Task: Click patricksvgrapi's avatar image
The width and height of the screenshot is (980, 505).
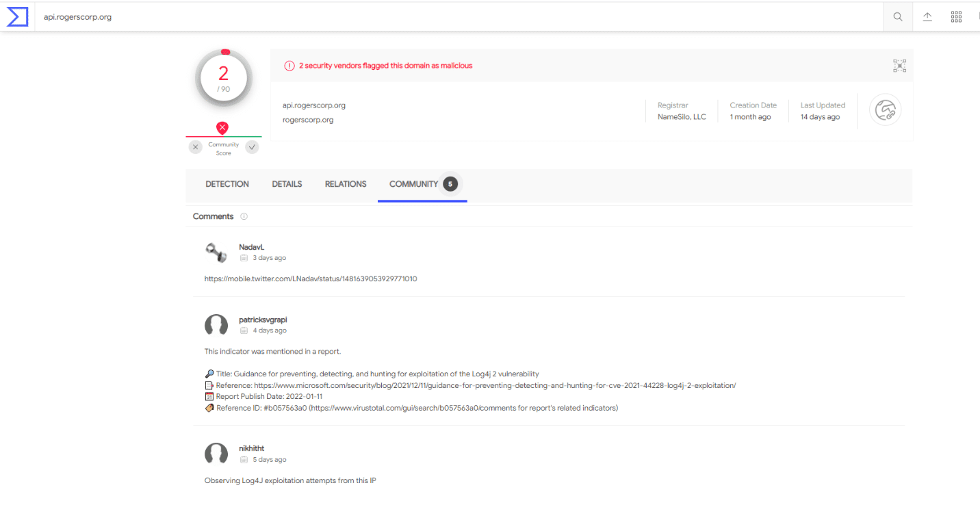Action: pyautogui.click(x=216, y=325)
